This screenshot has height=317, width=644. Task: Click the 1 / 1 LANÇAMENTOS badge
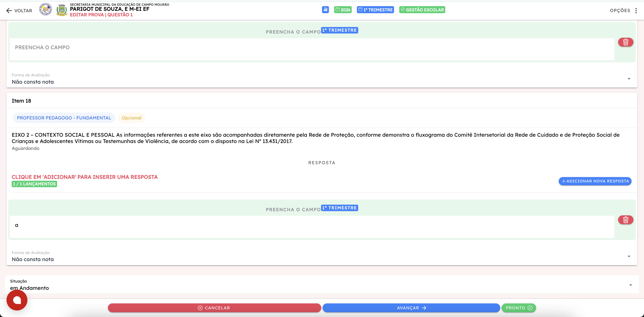(34, 184)
